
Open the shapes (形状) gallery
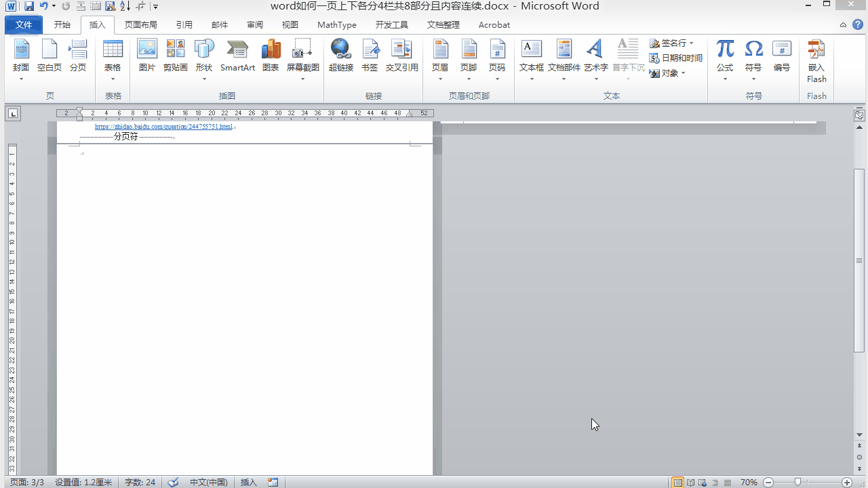[204, 60]
